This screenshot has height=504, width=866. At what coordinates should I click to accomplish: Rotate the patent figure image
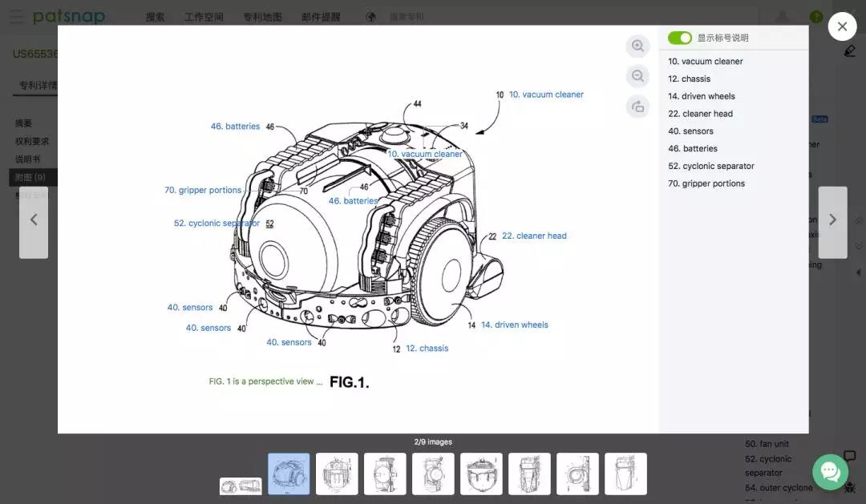pos(637,107)
